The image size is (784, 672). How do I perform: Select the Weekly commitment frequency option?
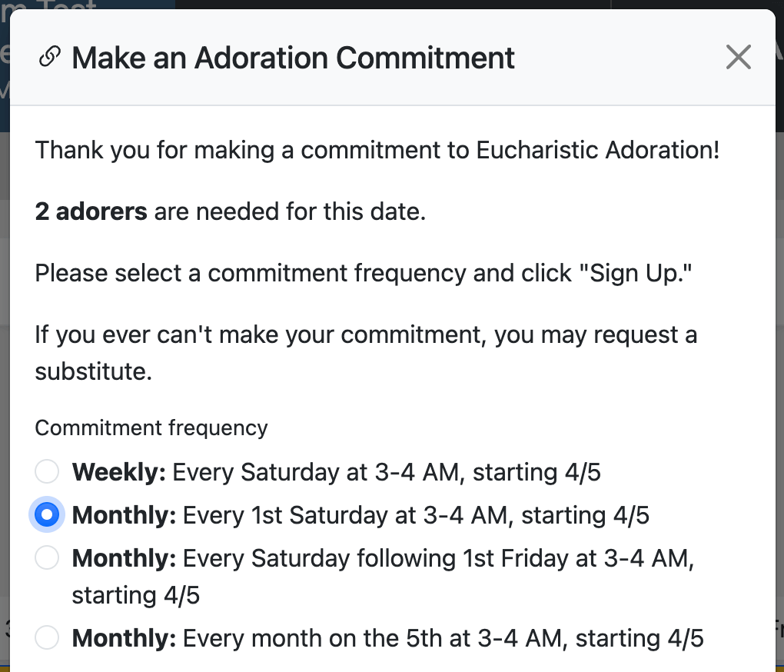pos(46,471)
